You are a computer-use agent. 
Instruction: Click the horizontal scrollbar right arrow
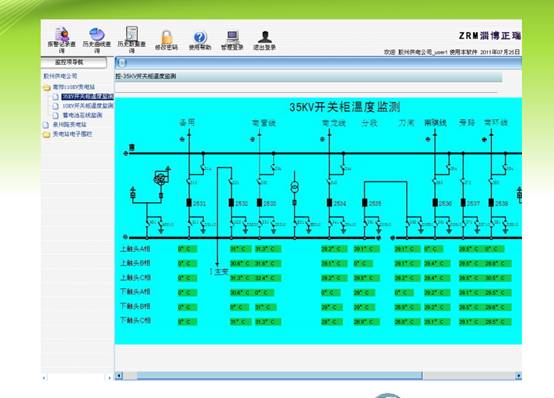click(518, 376)
